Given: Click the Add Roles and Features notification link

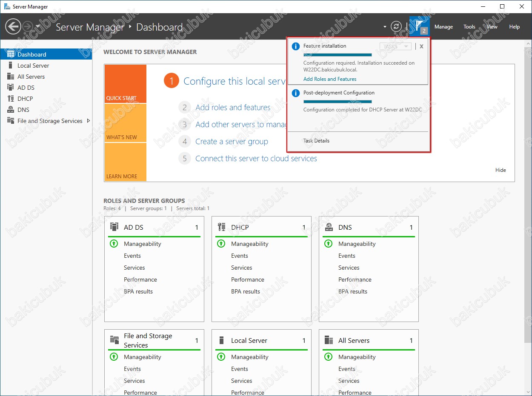Looking at the screenshot, I should click(330, 79).
